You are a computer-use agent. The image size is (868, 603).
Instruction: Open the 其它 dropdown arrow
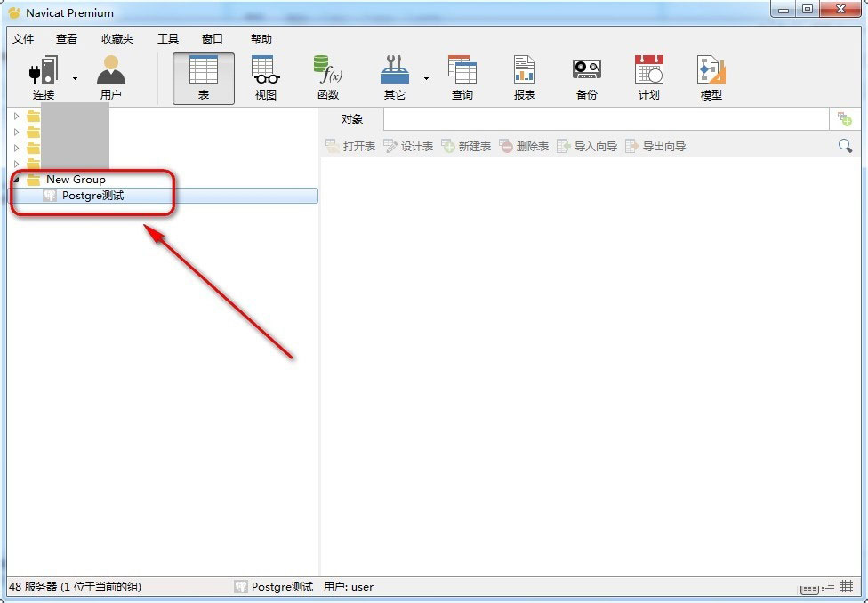tap(426, 78)
